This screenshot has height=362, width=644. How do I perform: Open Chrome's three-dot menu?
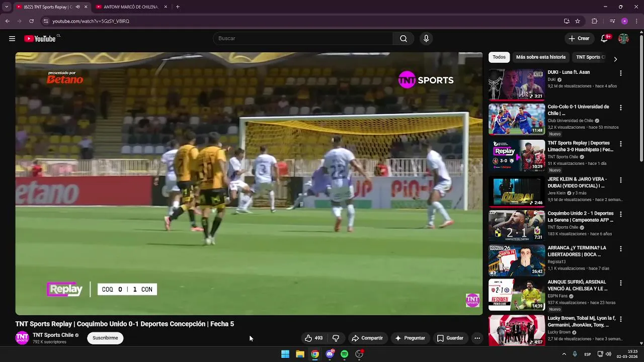point(637,21)
